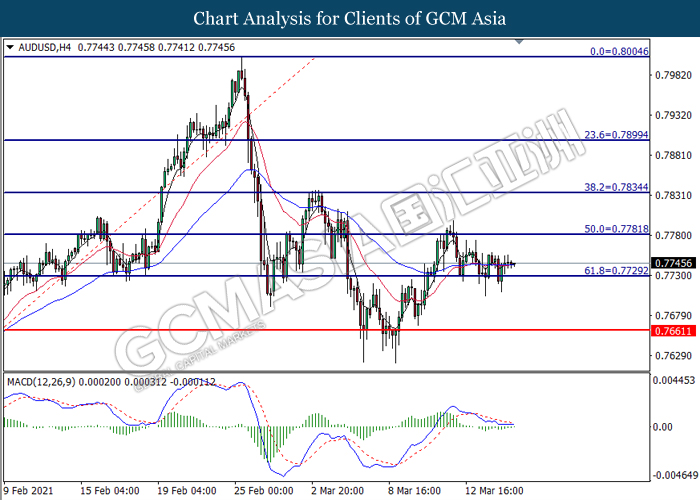
Task: Click the 0.77800 price axis label
Action: click(673, 235)
